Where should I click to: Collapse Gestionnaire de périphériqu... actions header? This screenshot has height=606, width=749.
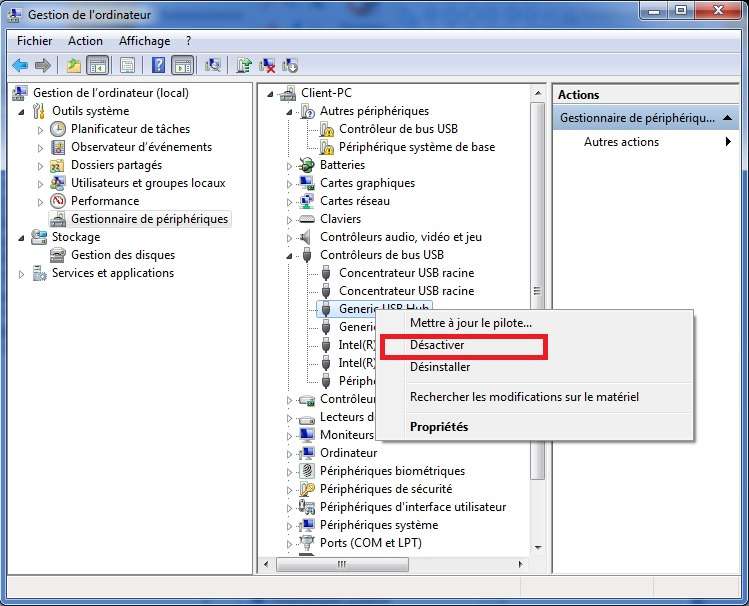(x=728, y=118)
